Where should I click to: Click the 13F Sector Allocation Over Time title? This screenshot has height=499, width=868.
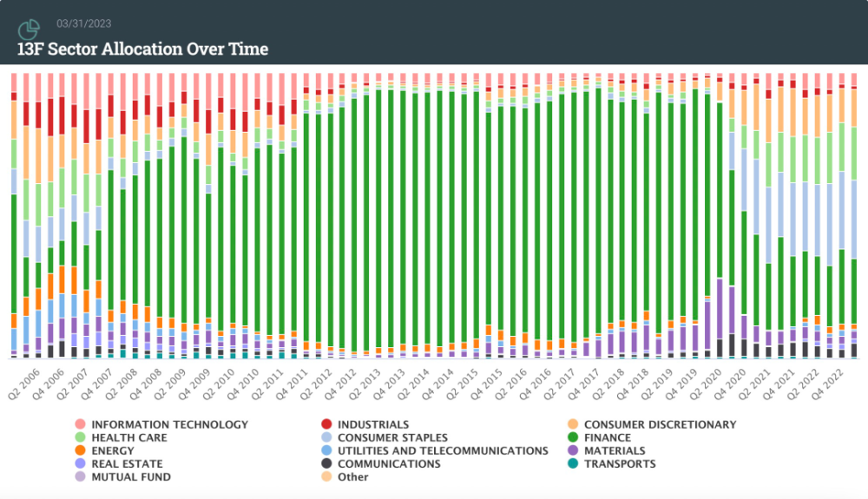[x=143, y=49]
